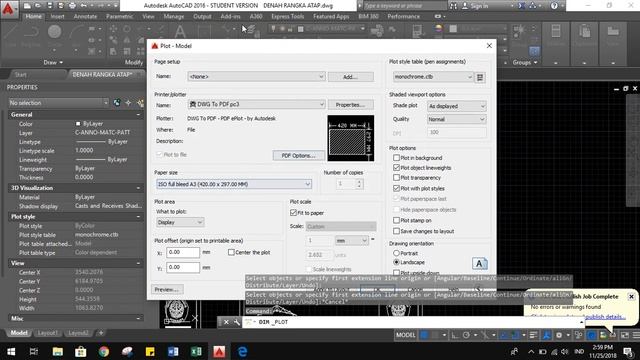The height and width of the screenshot is (360, 640).
Task: Close the command line with X icon
Action: click(226, 322)
